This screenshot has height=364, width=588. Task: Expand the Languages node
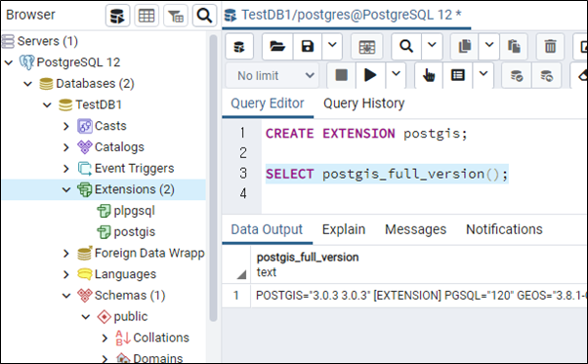click(66, 275)
